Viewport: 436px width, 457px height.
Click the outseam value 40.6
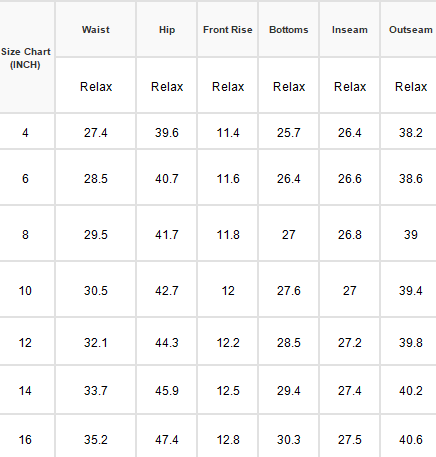click(x=411, y=440)
